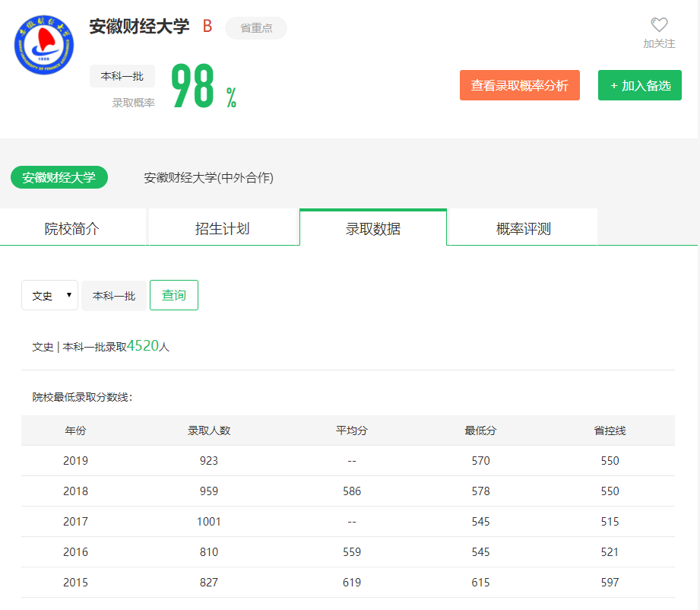Click + 加入备选 button
The image size is (700, 610).
coord(640,85)
